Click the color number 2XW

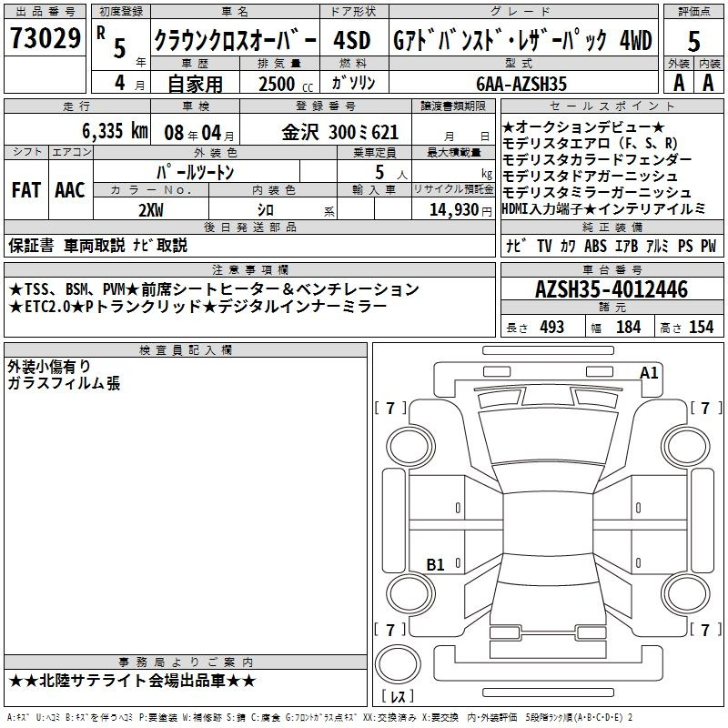point(150,208)
